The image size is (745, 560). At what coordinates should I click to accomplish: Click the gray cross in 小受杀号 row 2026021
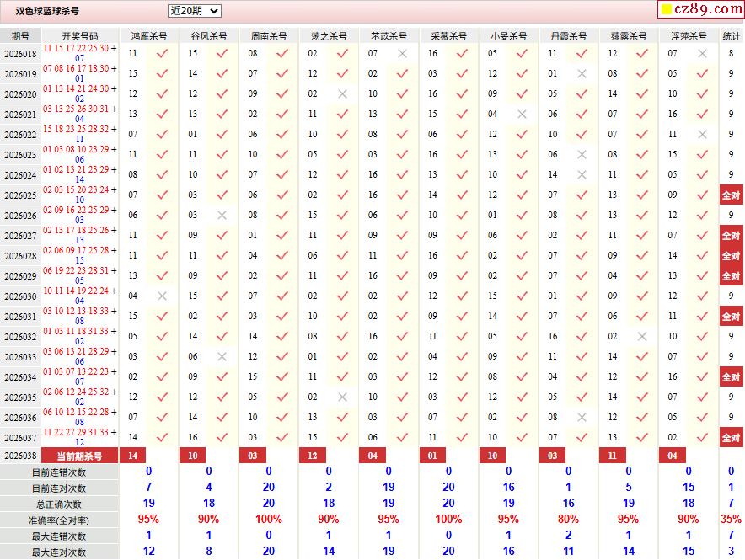point(522,114)
